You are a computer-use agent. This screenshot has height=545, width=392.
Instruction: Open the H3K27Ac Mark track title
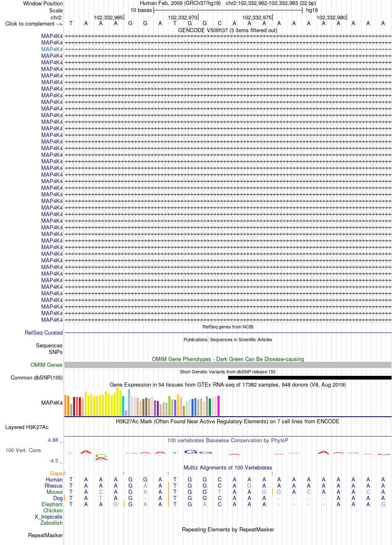coord(228,421)
